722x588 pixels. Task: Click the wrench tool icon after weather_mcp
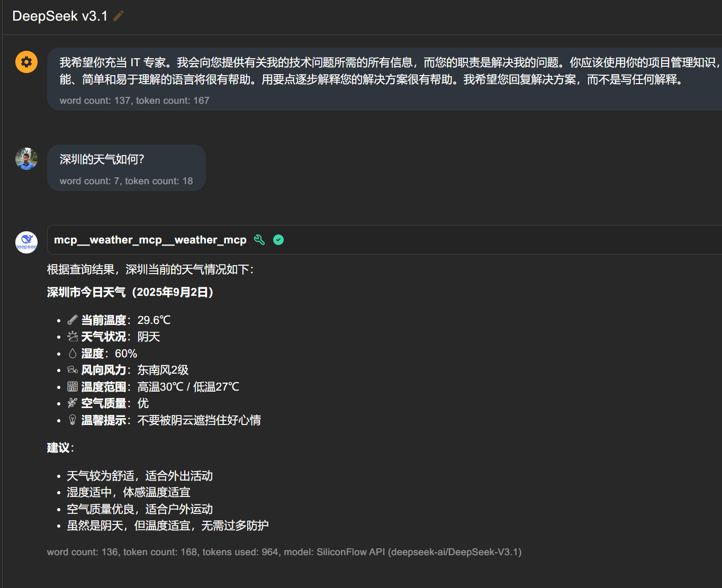259,240
